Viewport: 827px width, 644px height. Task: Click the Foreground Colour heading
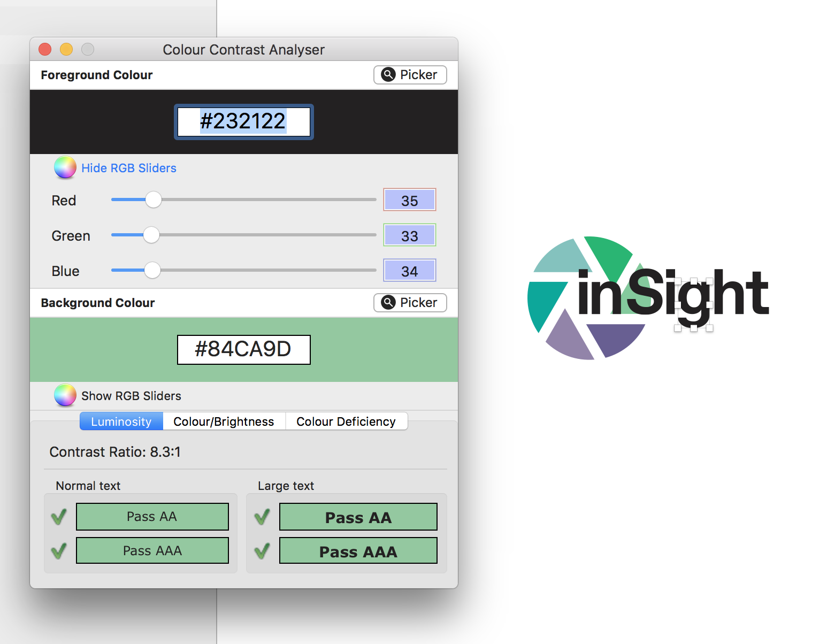97,75
